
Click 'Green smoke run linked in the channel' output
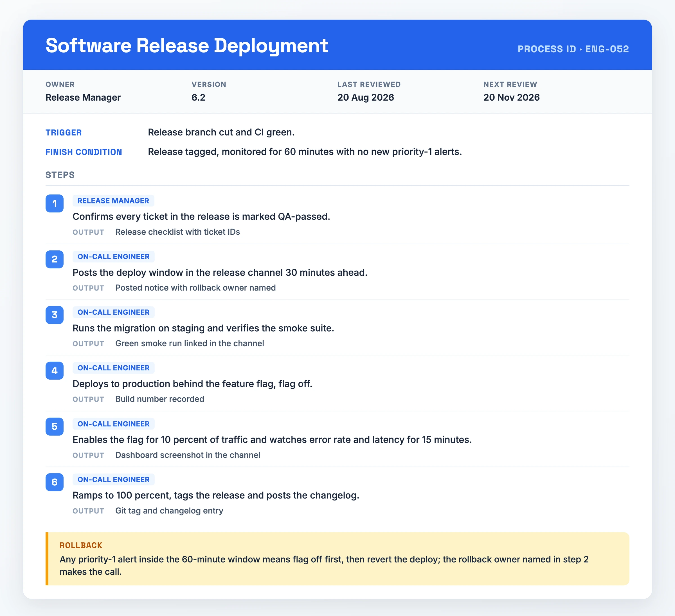click(x=190, y=343)
